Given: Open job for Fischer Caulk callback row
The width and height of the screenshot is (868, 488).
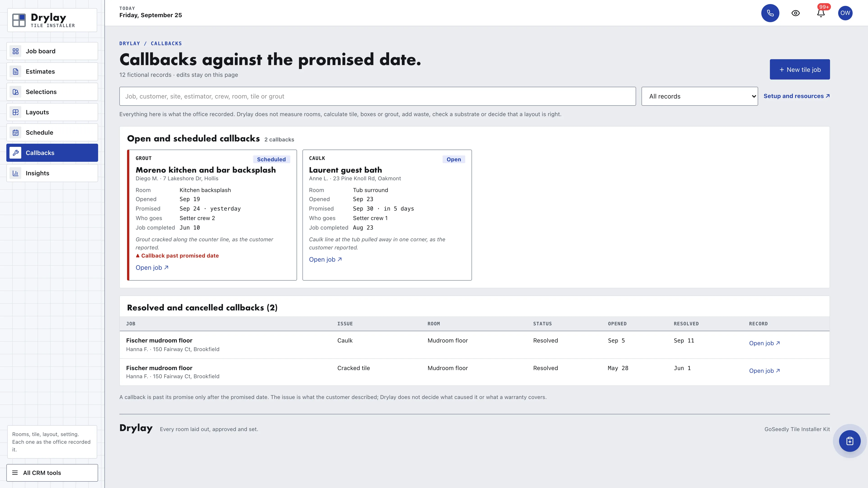Looking at the screenshot, I should [764, 343].
